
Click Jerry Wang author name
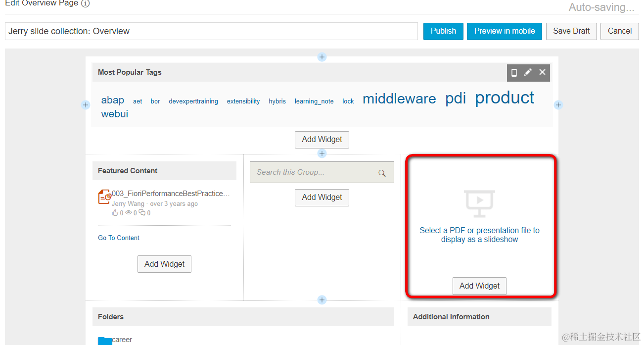coord(128,204)
